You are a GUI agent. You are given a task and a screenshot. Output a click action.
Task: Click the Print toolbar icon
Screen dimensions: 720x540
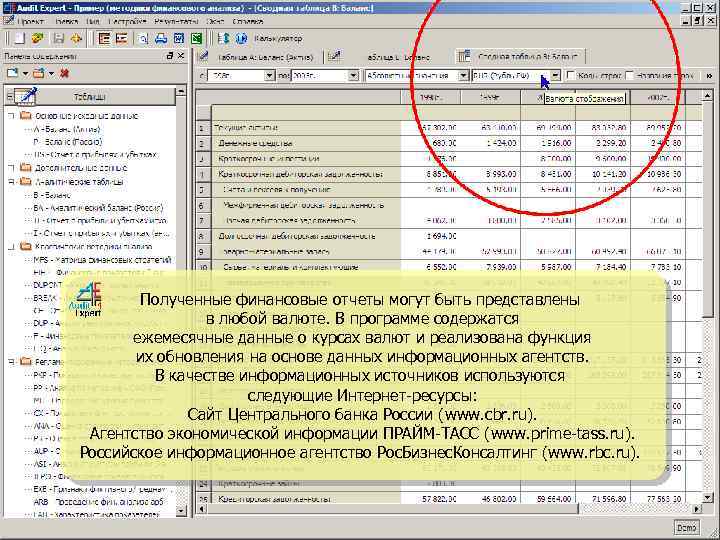pyautogui.click(x=161, y=39)
